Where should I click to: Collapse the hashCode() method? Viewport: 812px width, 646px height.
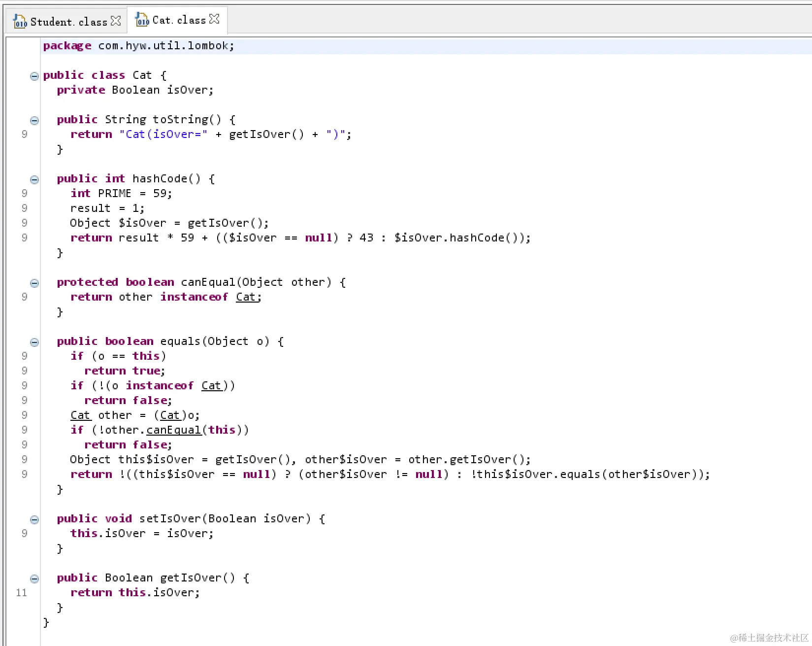[34, 179]
